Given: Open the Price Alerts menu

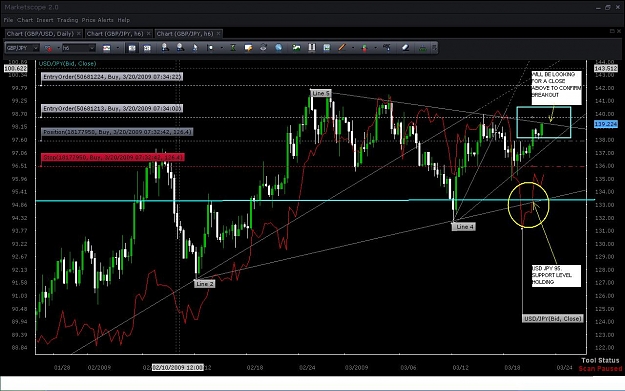Looking at the screenshot, I should (98, 20).
